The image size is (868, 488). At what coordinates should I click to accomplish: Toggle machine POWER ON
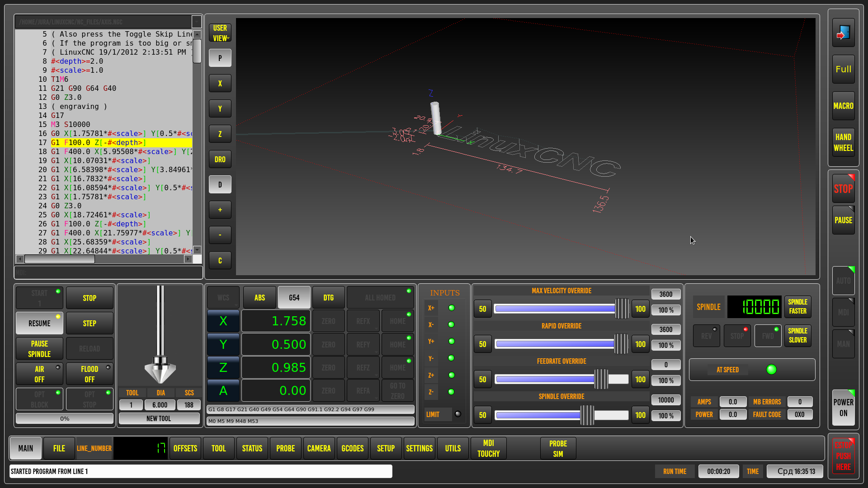click(x=843, y=408)
